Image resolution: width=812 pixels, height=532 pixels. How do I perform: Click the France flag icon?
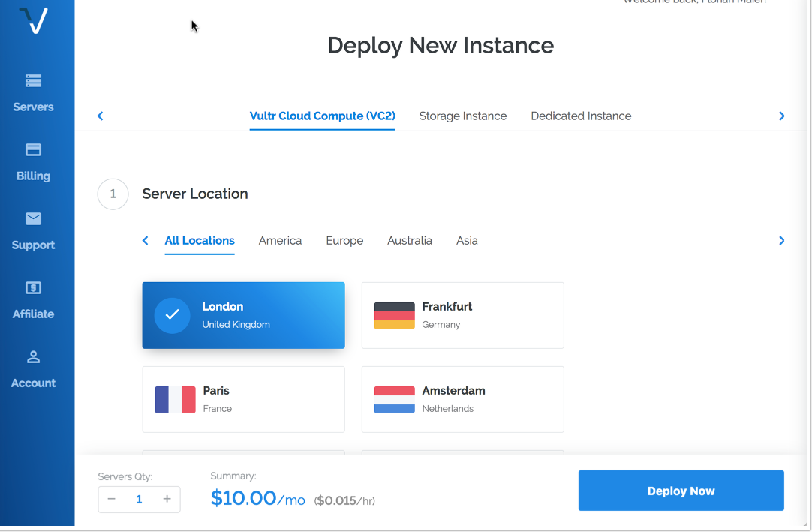175,399
